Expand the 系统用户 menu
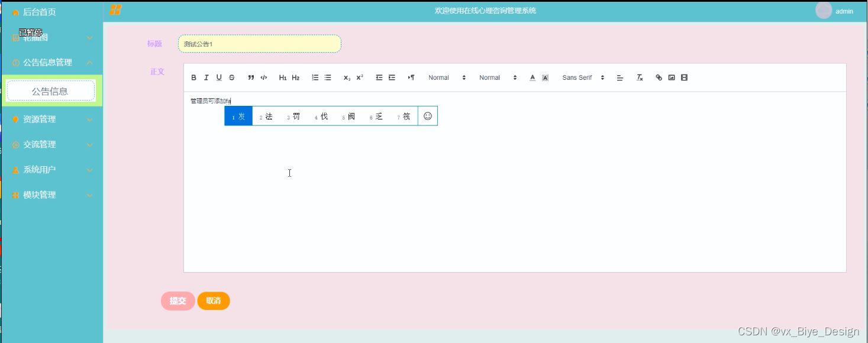 coord(52,170)
